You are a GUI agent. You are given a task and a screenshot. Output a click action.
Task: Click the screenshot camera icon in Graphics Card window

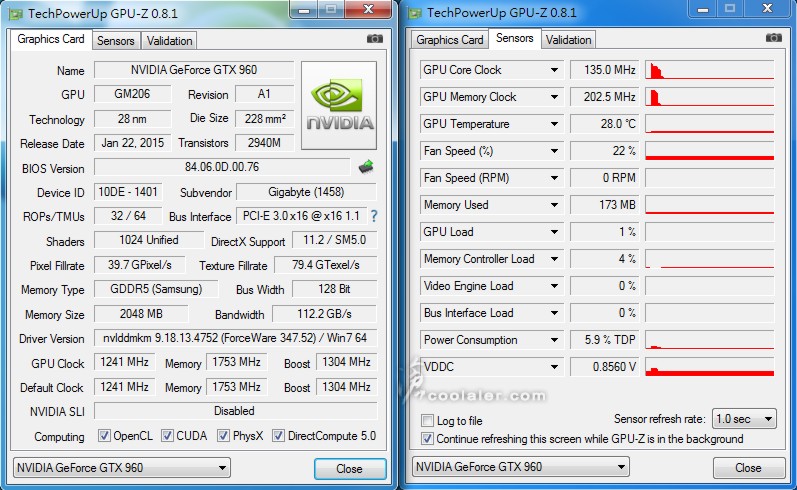[x=375, y=39]
